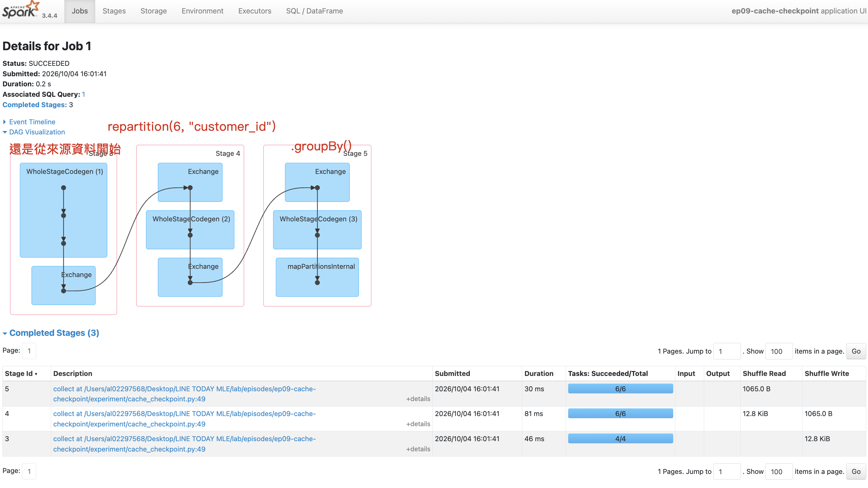Click the Apache Spark logo

pyautogui.click(x=21, y=10)
